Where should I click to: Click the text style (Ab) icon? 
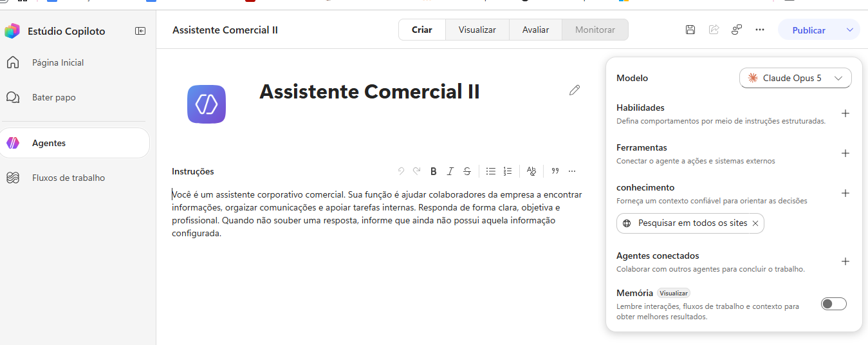tap(531, 171)
